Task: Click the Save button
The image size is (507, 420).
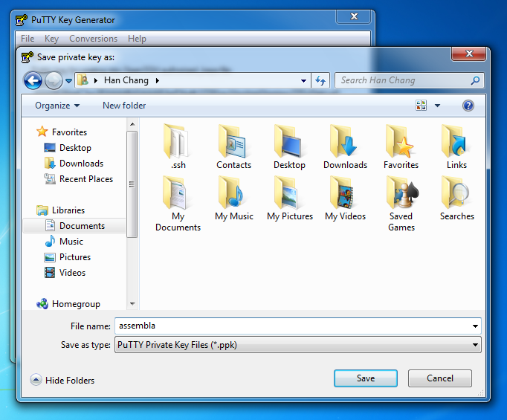Action: [x=365, y=378]
